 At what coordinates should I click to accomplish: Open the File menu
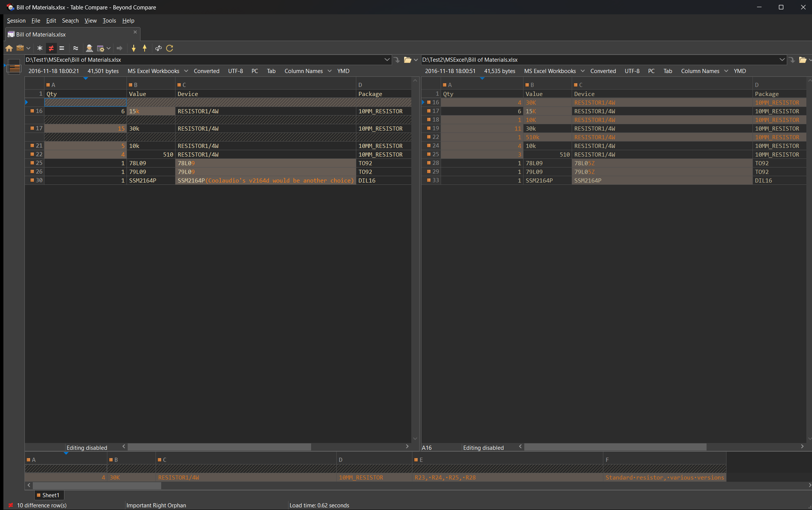pyautogui.click(x=36, y=21)
